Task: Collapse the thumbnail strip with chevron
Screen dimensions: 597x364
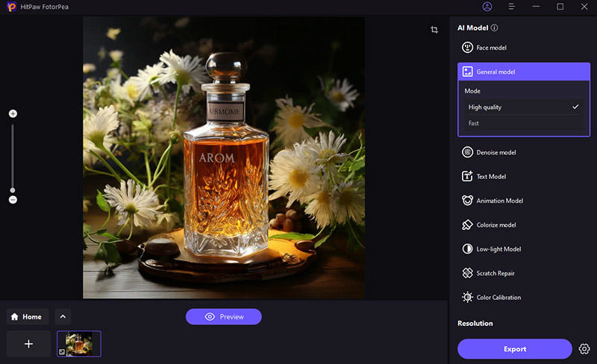Action: [x=63, y=317]
